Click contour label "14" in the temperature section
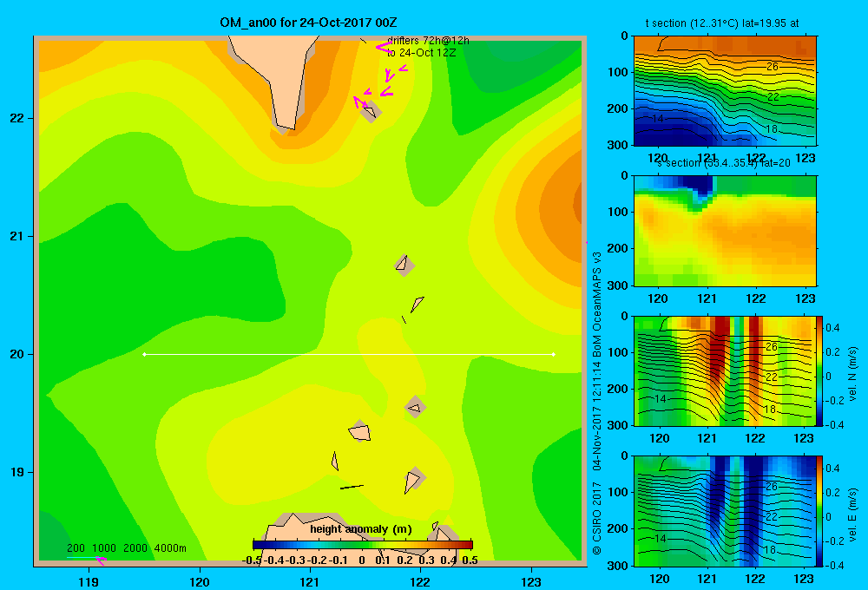This screenshot has width=868, height=590. (x=657, y=119)
